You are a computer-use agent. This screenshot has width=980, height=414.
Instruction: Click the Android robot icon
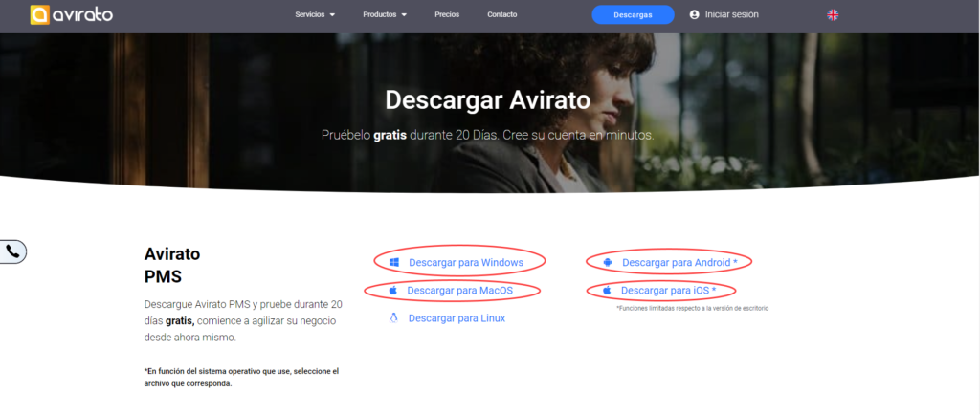click(x=608, y=263)
